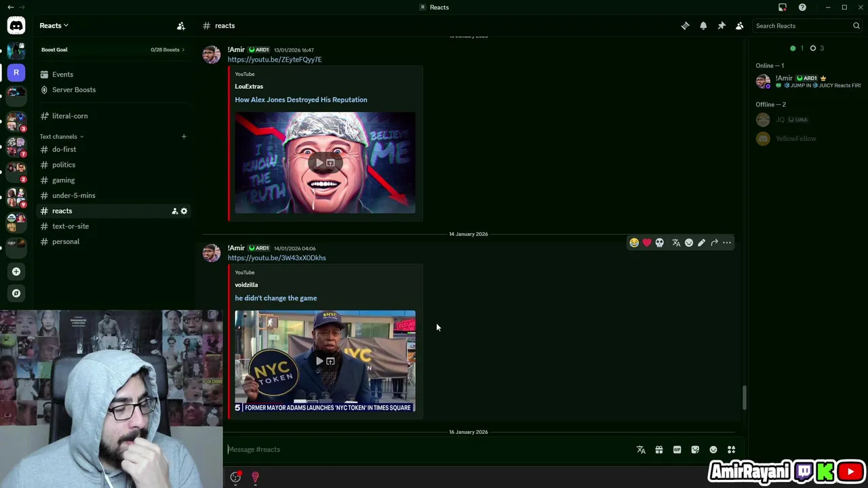Open translate in message box
The image size is (868, 488).
[x=641, y=449]
